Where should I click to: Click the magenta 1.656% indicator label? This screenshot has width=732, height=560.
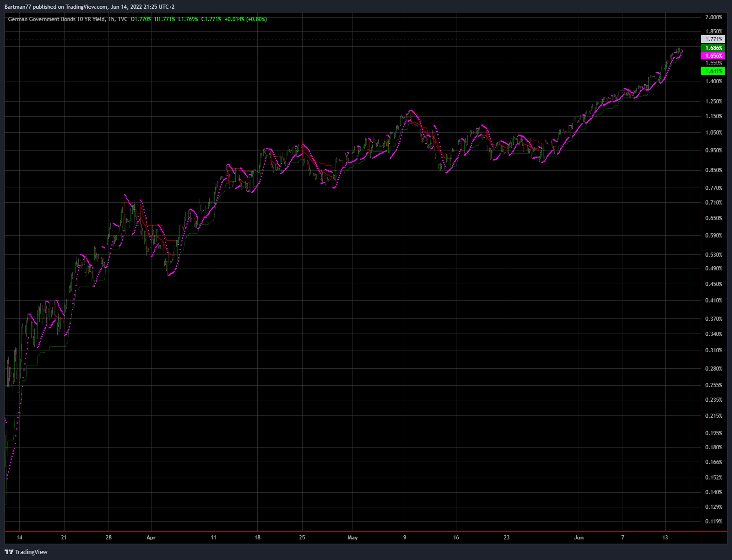pyautogui.click(x=713, y=56)
